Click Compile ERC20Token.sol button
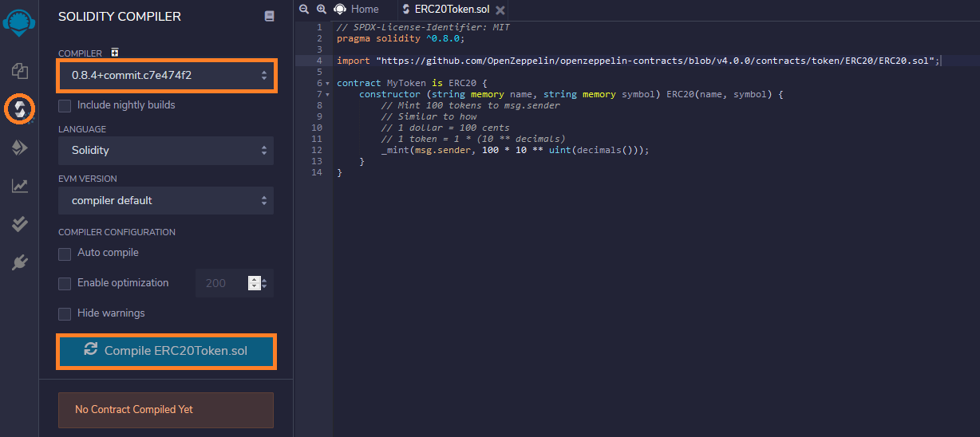 coord(166,351)
